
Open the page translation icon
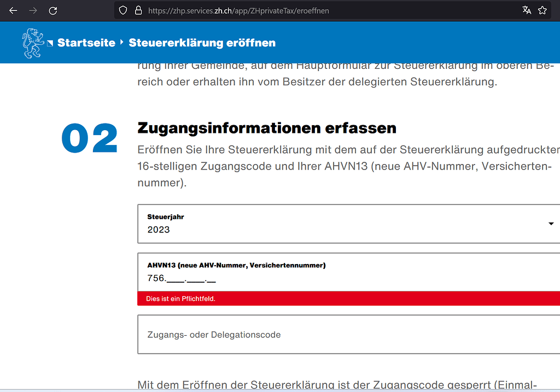coord(527,10)
